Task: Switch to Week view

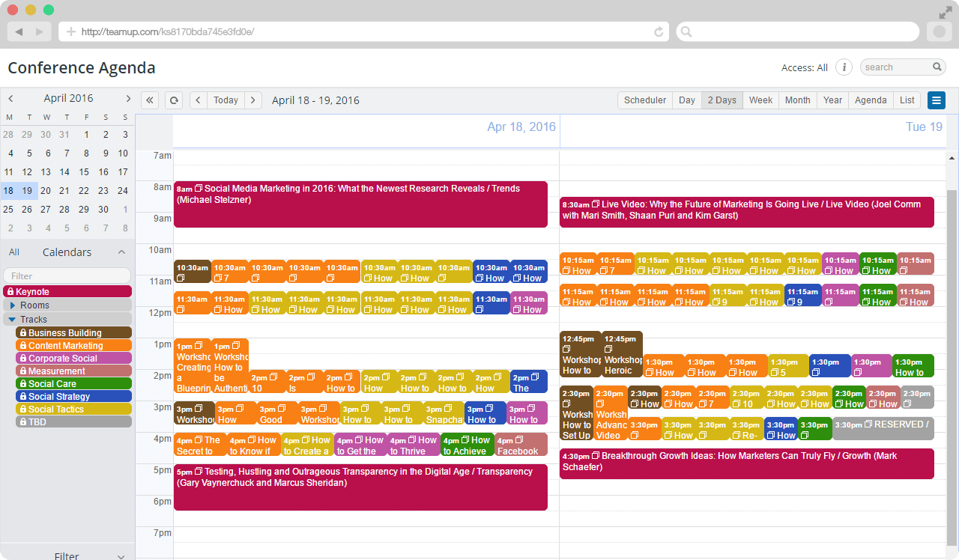Action: tap(760, 100)
